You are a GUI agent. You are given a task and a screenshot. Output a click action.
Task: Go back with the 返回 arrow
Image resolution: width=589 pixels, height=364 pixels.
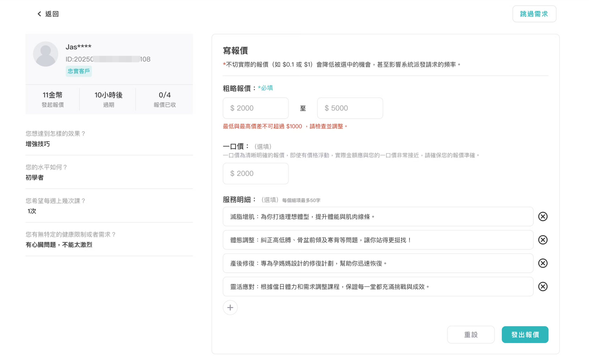pos(48,14)
